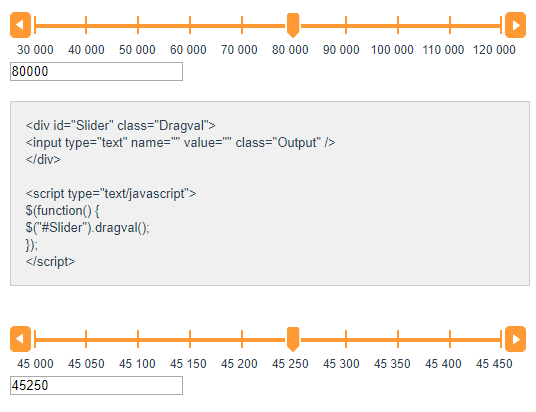Screen dimensions: 536x412
Task: Set top slider to the 40 000 tick
Action: click(x=86, y=25)
